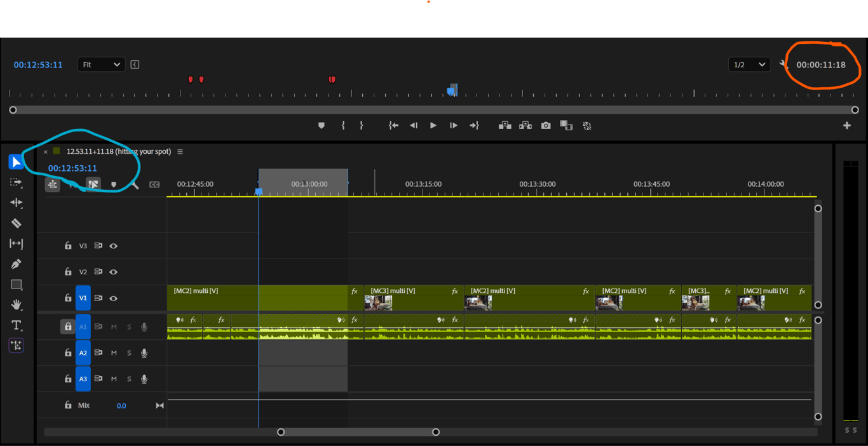Select the 'hitting your spot' sequence tab
868x446 pixels.
click(x=119, y=151)
